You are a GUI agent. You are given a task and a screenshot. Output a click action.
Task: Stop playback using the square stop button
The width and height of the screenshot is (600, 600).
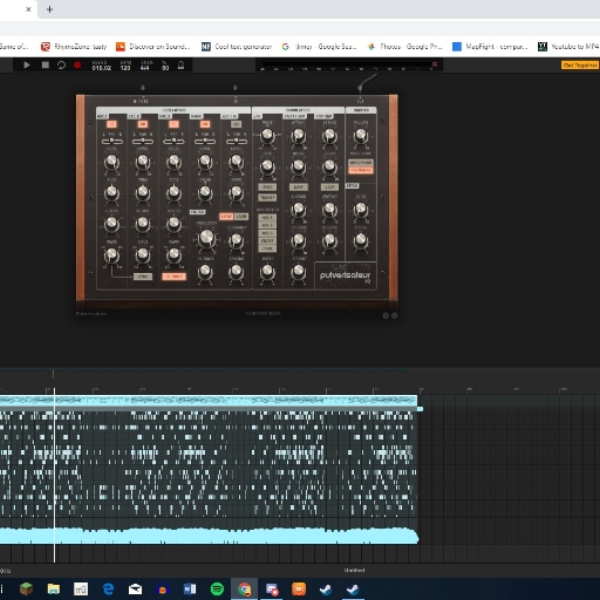(x=45, y=65)
